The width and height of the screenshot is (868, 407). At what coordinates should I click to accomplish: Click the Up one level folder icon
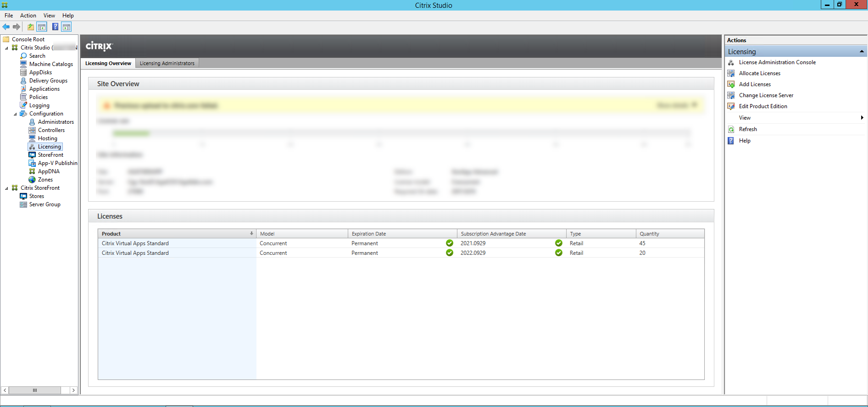click(x=31, y=27)
